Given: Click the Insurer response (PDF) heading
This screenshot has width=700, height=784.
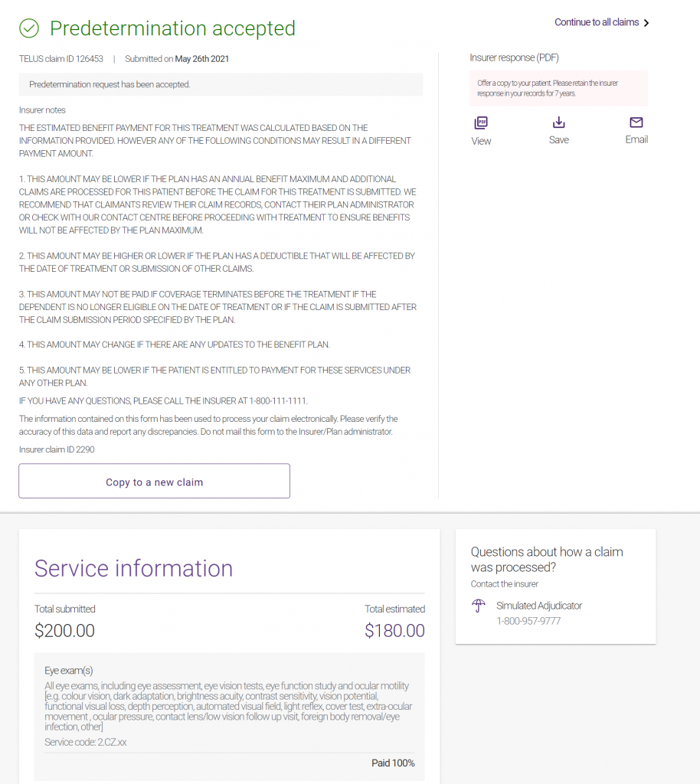Looking at the screenshot, I should [x=516, y=57].
